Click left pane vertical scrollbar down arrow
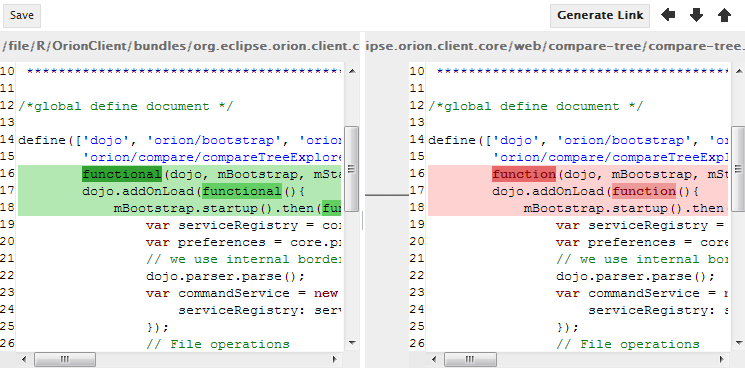This screenshot has width=745, height=374. point(352,343)
